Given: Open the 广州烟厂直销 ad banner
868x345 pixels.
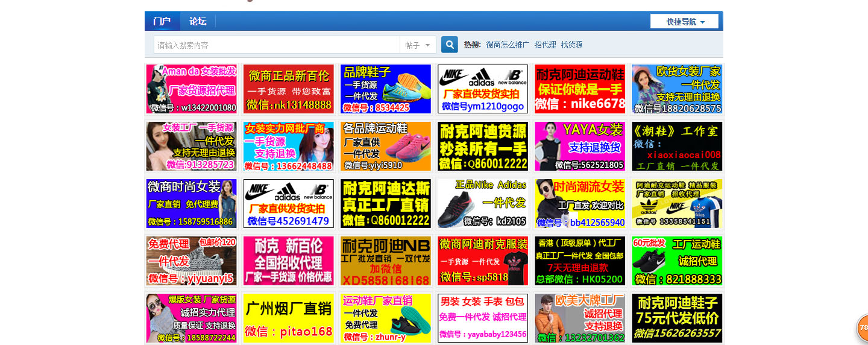Looking at the screenshot, I should pos(289,318).
